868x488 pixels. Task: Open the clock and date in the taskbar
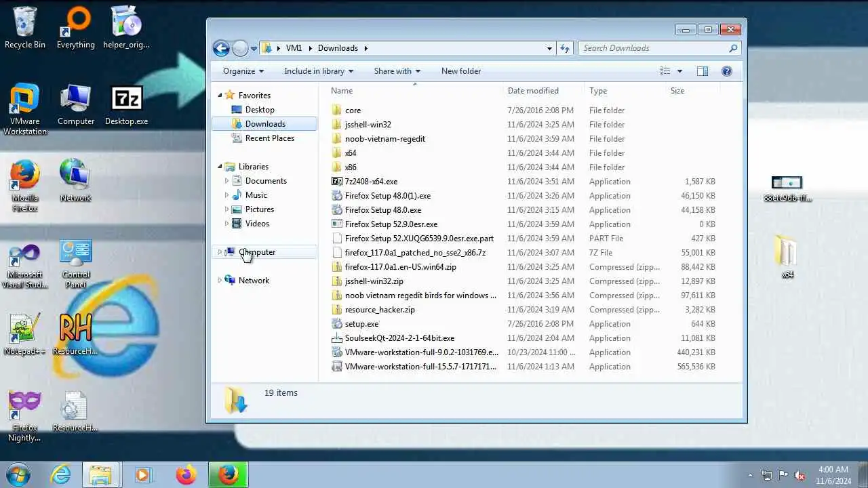click(833, 475)
